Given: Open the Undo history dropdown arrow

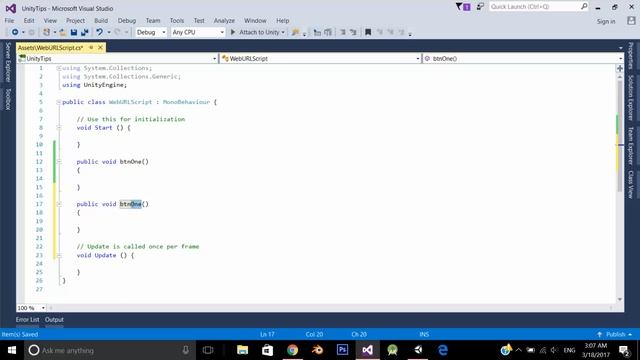Looking at the screenshot, I should tap(109, 32).
